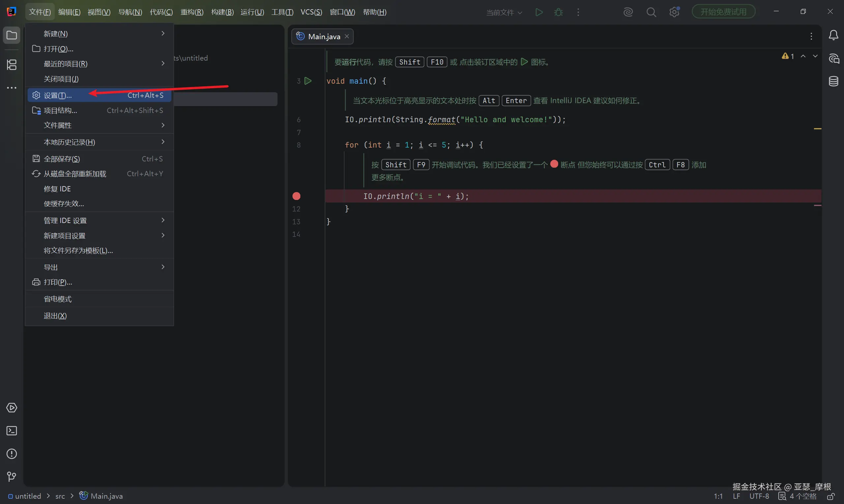This screenshot has height=504, width=844.
Task: Open the Git version control tool window
Action: click(x=12, y=477)
